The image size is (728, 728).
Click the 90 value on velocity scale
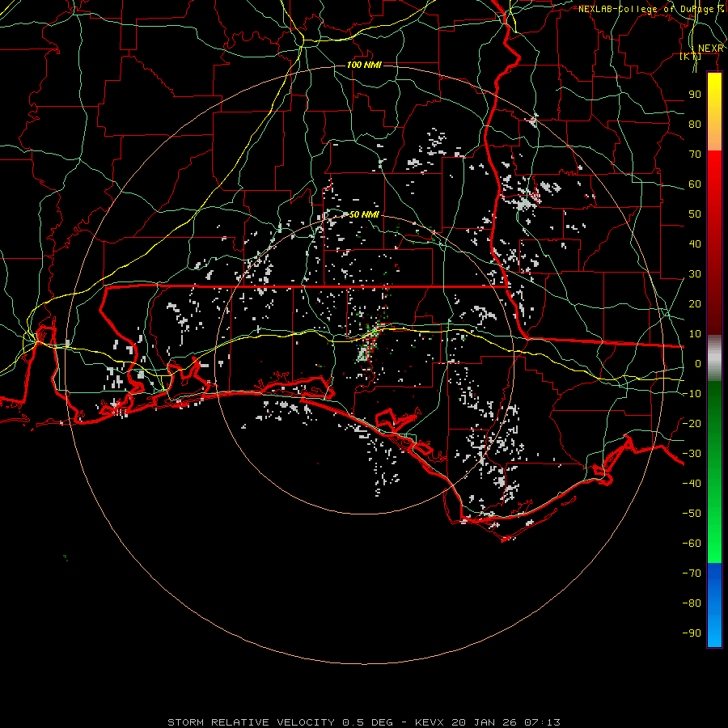695,95
